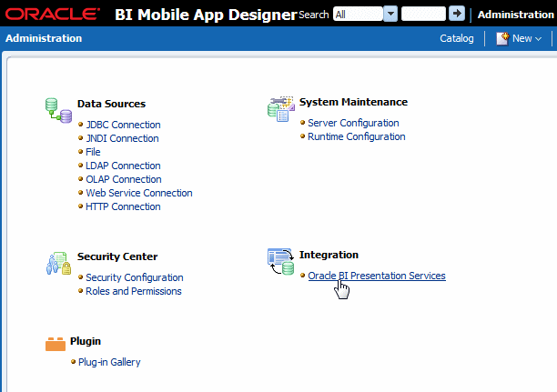Click the System Maintenance tools icon
The image size is (557, 392).
(281, 109)
